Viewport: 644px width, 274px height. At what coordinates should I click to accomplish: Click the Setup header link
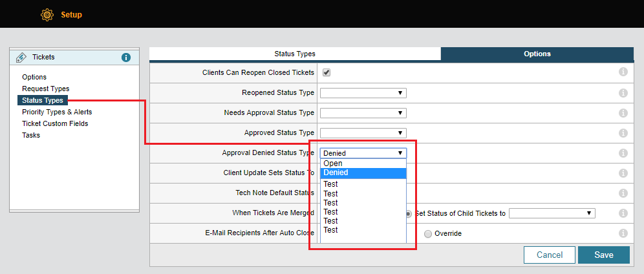[x=72, y=15]
